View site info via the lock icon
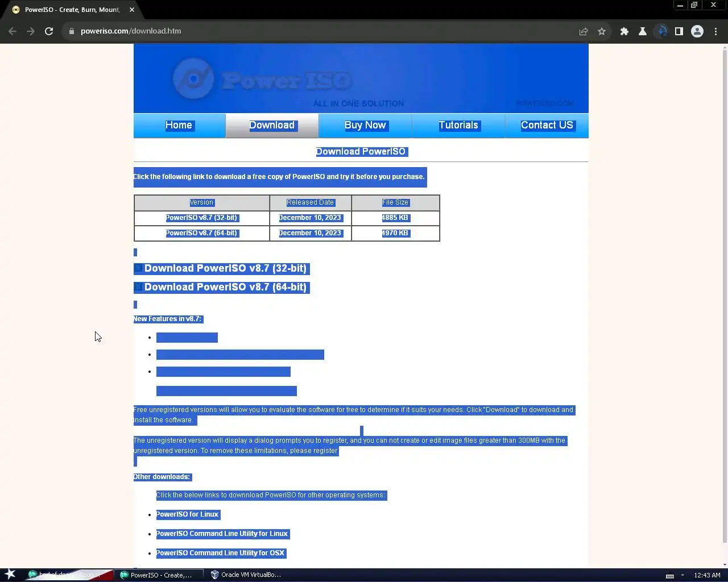The image size is (728, 582). click(x=72, y=31)
